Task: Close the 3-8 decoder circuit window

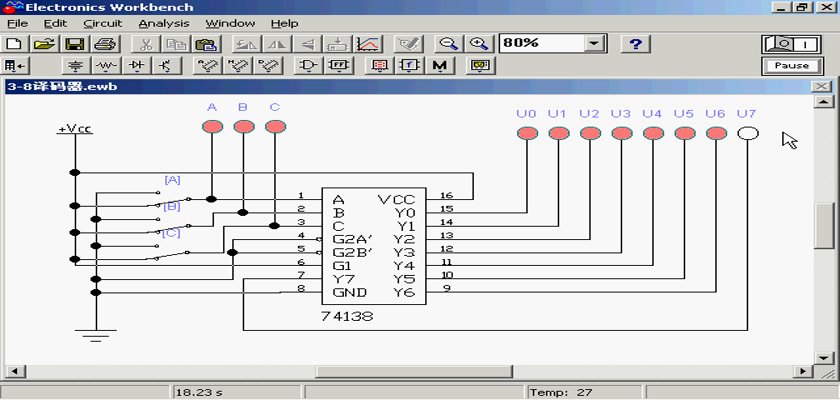Action: [821, 86]
